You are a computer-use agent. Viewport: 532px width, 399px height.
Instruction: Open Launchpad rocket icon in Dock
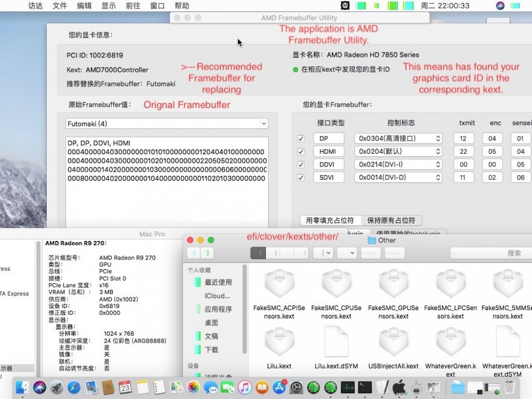point(57,387)
